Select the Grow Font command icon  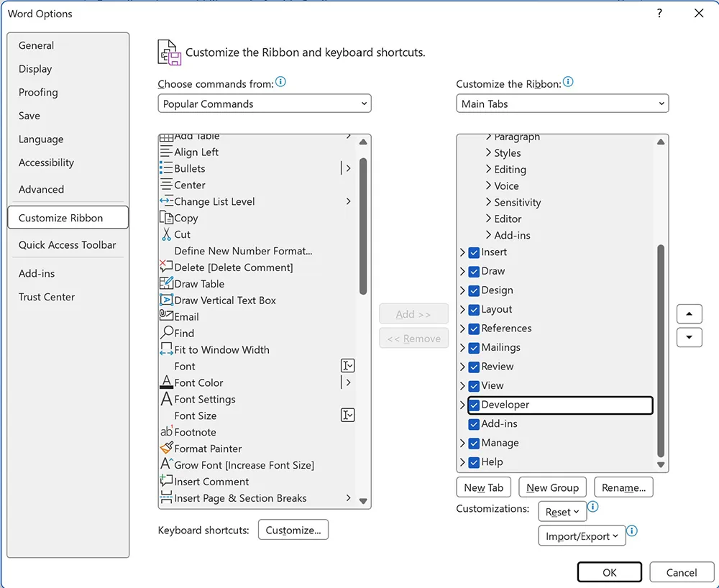coord(166,464)
